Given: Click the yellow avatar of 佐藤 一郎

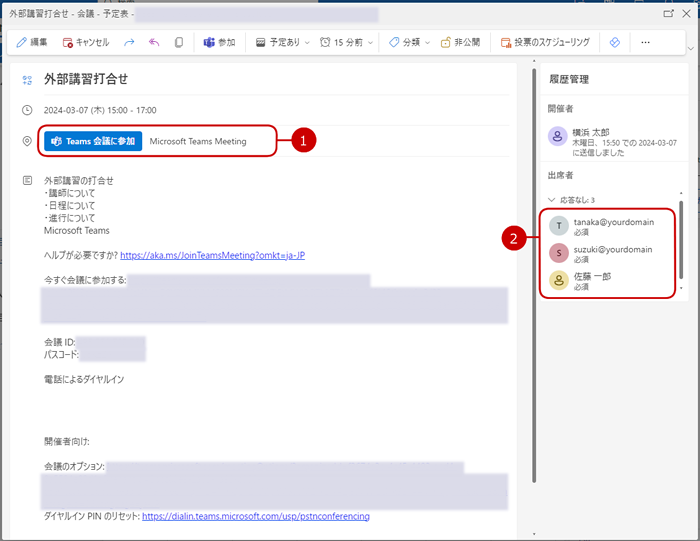Looking at the screenshot, I should point(558,280).
